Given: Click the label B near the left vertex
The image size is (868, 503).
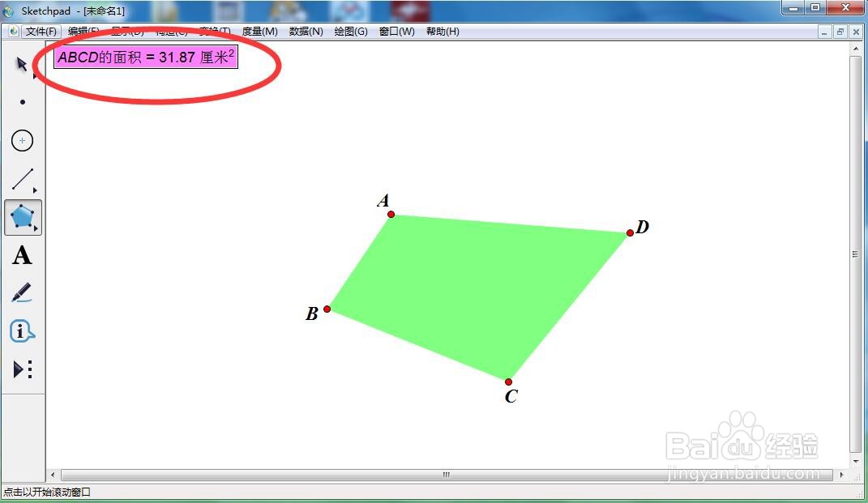Looking at the screenshot, I should click(x=312, y=313).
